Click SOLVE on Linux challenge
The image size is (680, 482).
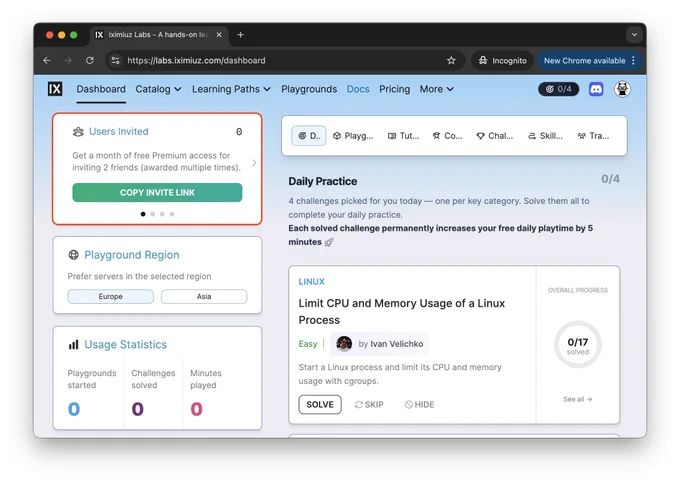(x=320, y=404)
